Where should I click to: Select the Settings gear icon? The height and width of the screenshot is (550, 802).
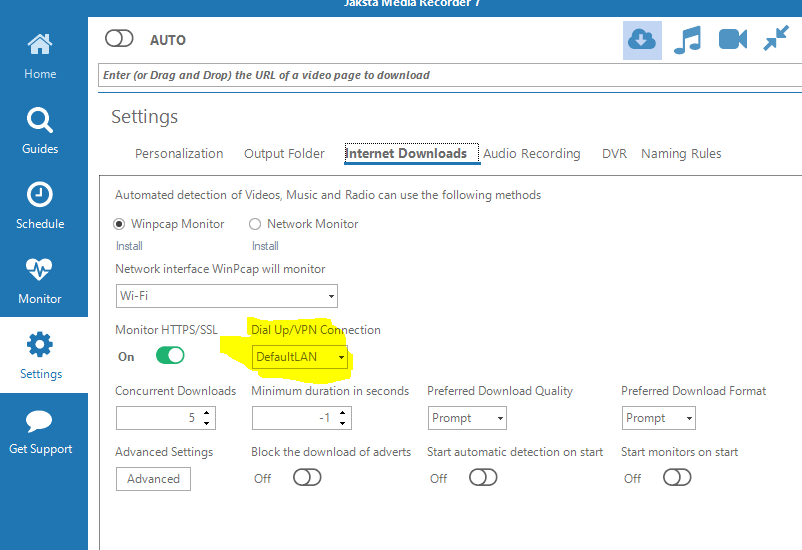pyautogui.click(x=40, y=345)
